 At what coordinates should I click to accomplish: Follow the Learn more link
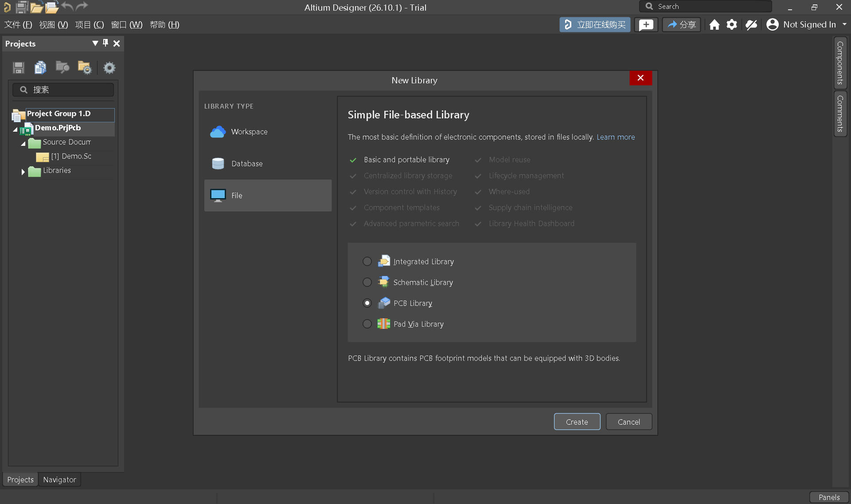point(616,137)
